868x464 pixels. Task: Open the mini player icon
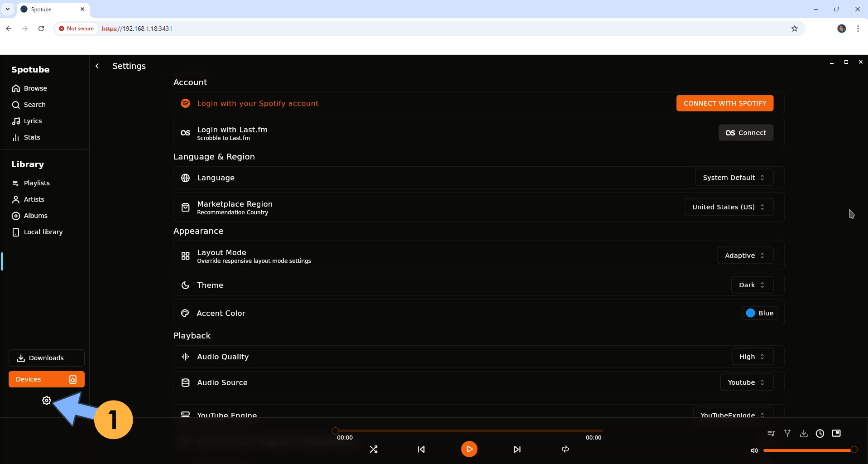836,434
